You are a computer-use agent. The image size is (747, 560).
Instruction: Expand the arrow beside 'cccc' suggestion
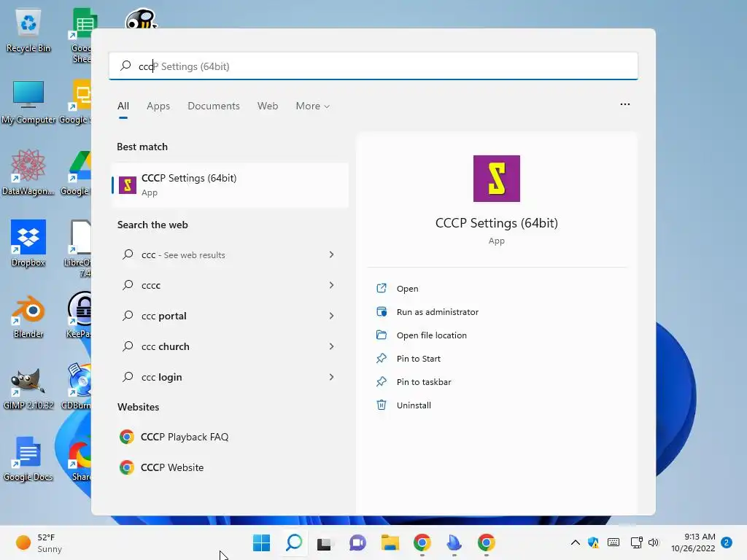[332, 285]
